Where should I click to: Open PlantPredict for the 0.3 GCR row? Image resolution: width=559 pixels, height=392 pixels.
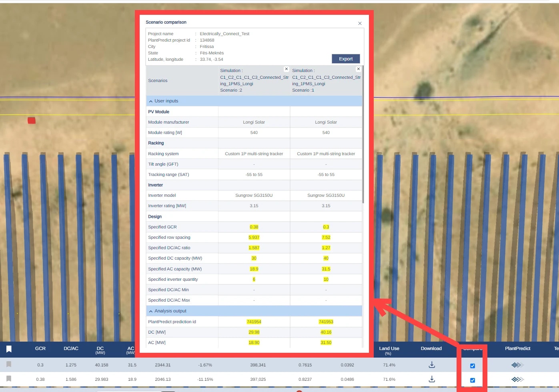(x=517, y=365)
